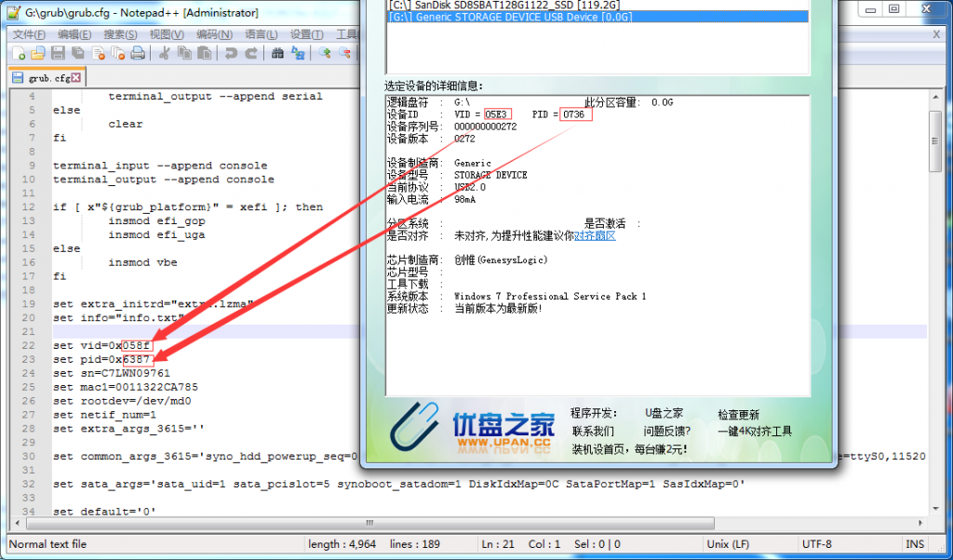Open the 语言(L) menu
The image size is (953, 560).
coord(262,34)
